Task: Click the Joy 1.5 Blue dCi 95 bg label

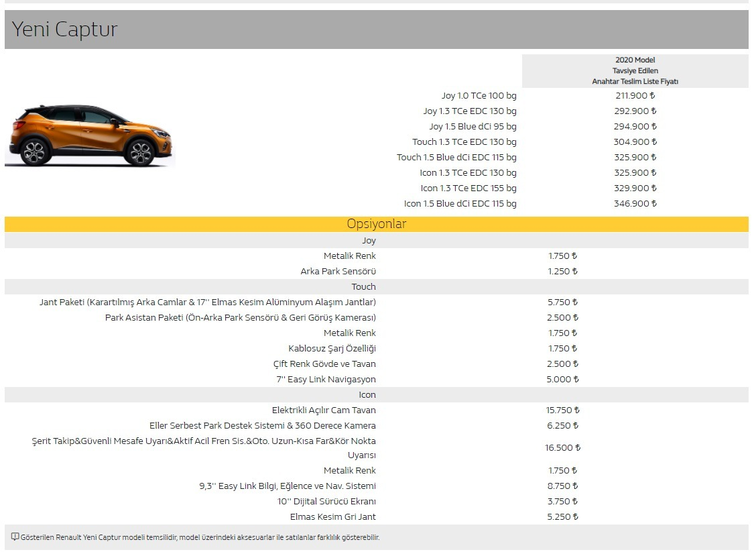Action: pyautogui.click(x=472, y=126)
